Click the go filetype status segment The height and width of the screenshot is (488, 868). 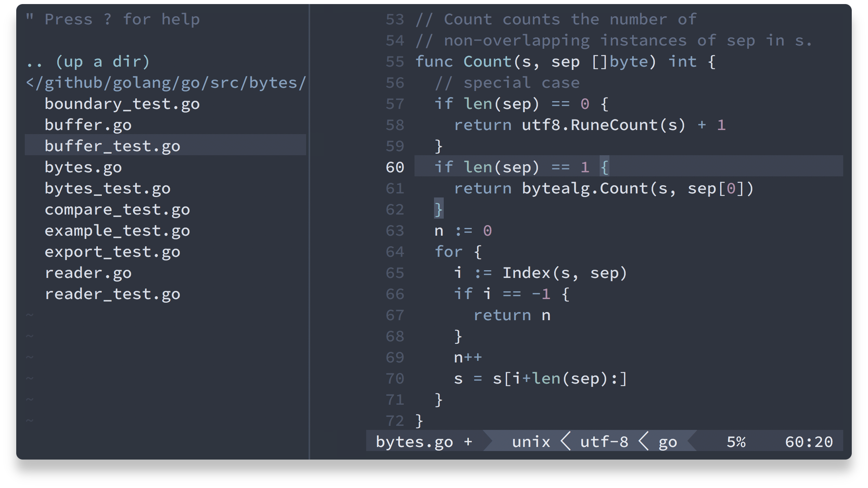(667, 442)
